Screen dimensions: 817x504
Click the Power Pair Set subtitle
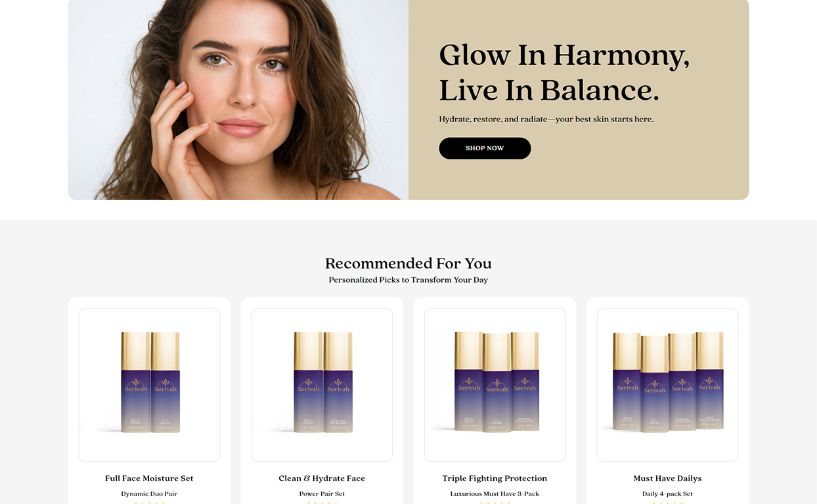pyautogui.click(x=322, y=494)
